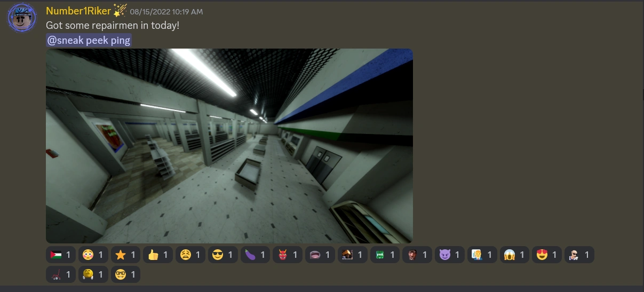Click the dark face custom emoji reaction
The height and width of the screenshot is (292, 644).
click(417, 255)
